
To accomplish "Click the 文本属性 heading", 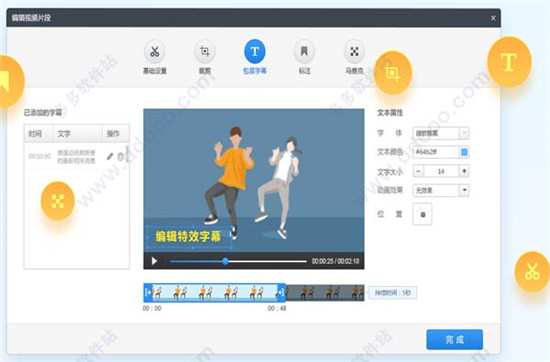I will click(x=390, y=113).
